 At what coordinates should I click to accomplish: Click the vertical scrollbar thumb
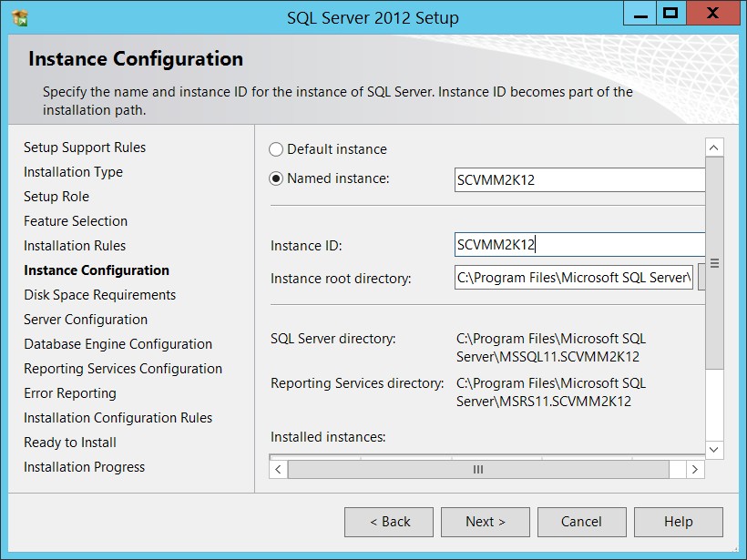click(x=714, y=263)
